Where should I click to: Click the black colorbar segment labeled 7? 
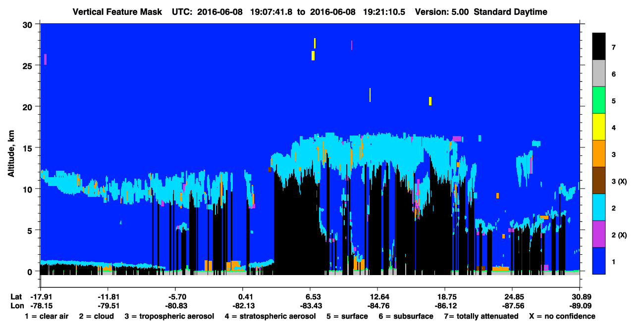click(599, 47)
